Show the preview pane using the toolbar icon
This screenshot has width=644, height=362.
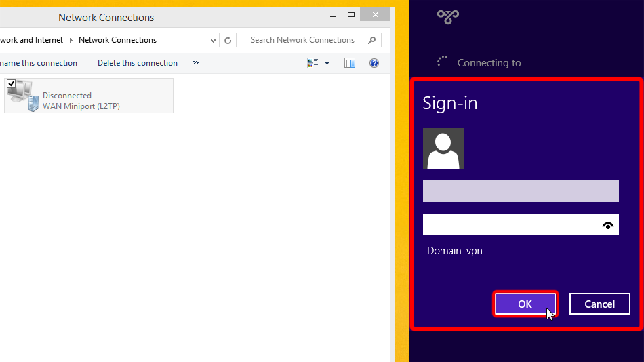coord(350,63)
